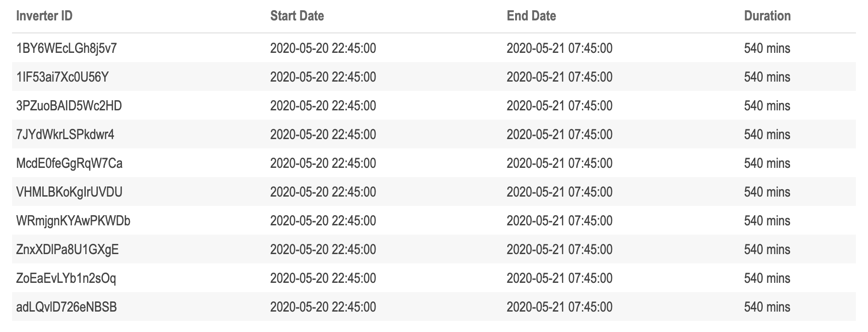Click inverter ID 3PZuoBAID5Wc2HD
Viewport: 868px width, 332px height.
[69, 106]
